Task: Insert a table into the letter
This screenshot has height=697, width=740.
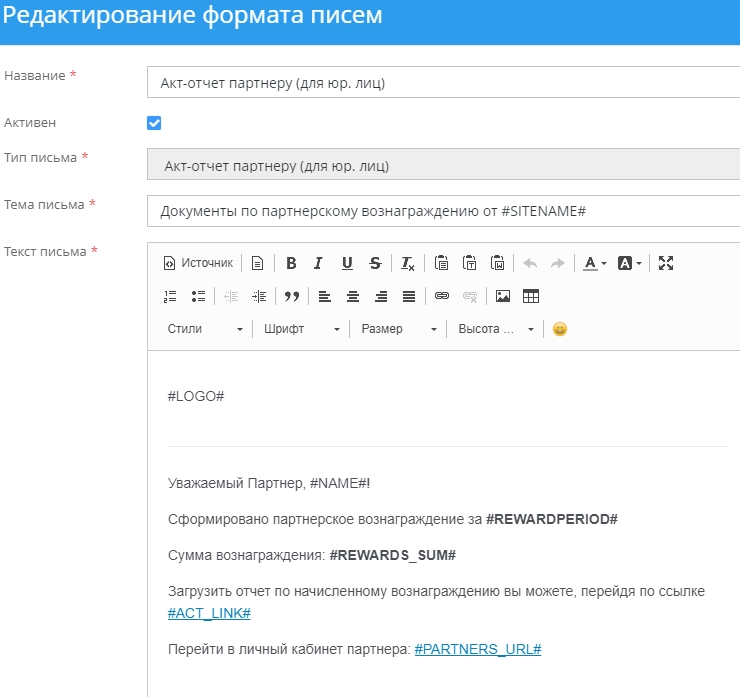Action: point(531,296)
